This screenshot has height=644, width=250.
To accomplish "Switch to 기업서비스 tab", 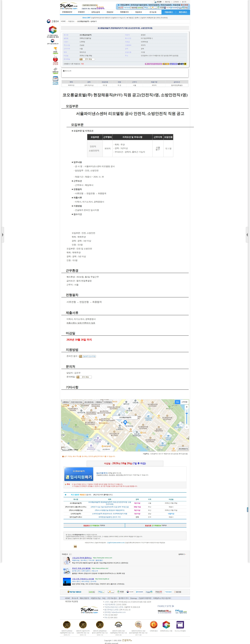I will 168,12.
